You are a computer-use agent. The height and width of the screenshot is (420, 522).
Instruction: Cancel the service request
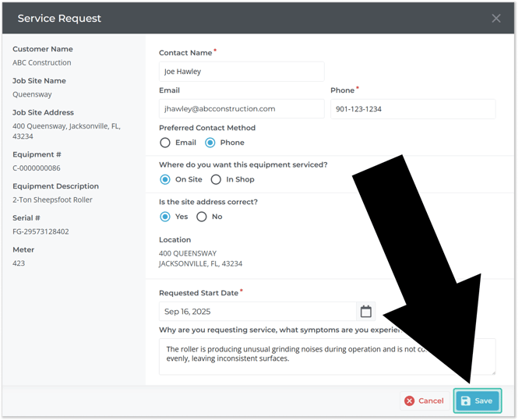pyautogui.click(x=424, y=401)
